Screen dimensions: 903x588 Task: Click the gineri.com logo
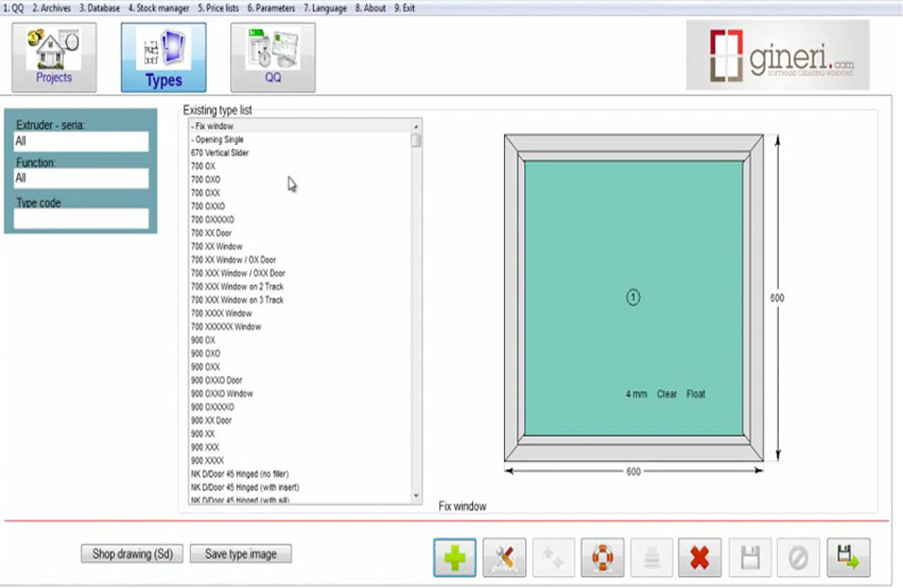pos(778,56)
